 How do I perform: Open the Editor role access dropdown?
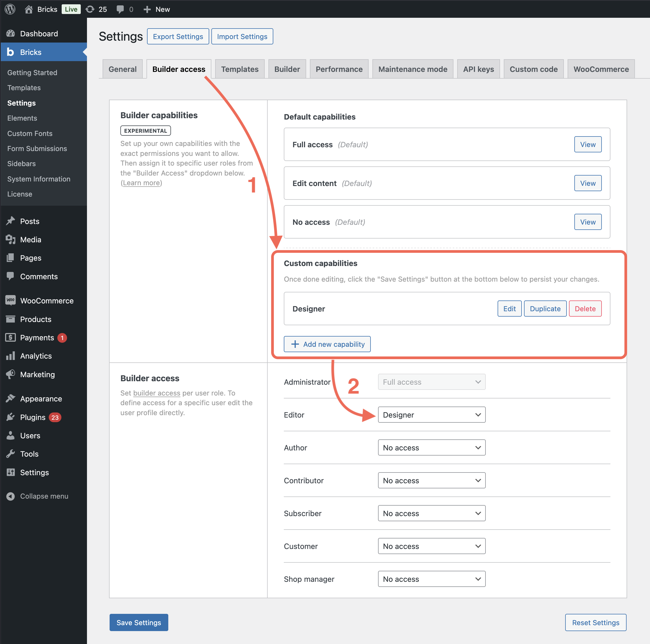431,415
